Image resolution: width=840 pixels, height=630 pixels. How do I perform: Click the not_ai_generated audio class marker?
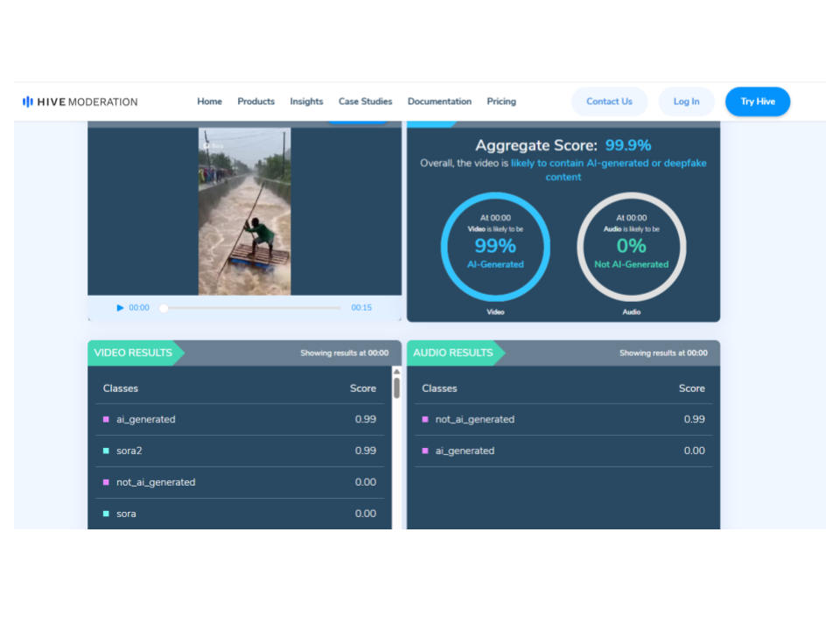point(425,419)
